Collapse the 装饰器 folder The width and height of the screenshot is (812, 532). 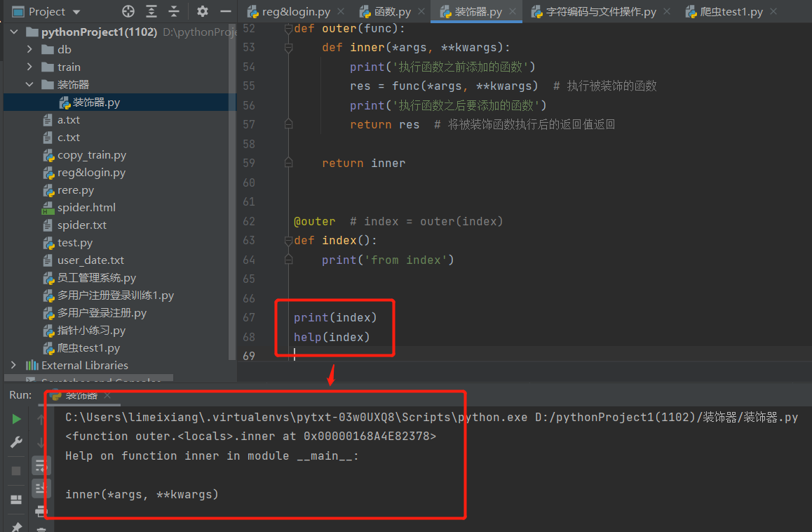(29, 84)
